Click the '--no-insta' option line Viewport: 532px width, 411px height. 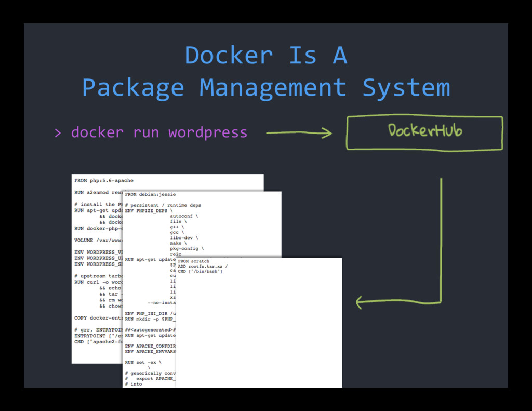click(x=162, y=303)
